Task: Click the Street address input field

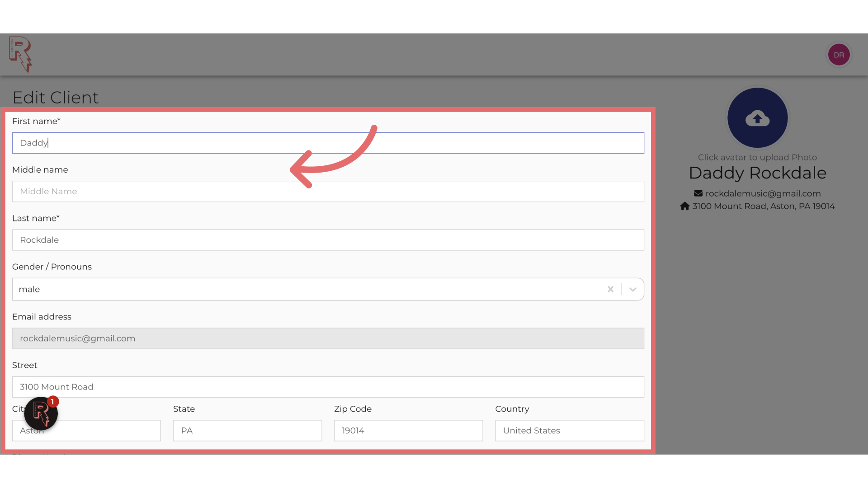Action: (328, 387)
